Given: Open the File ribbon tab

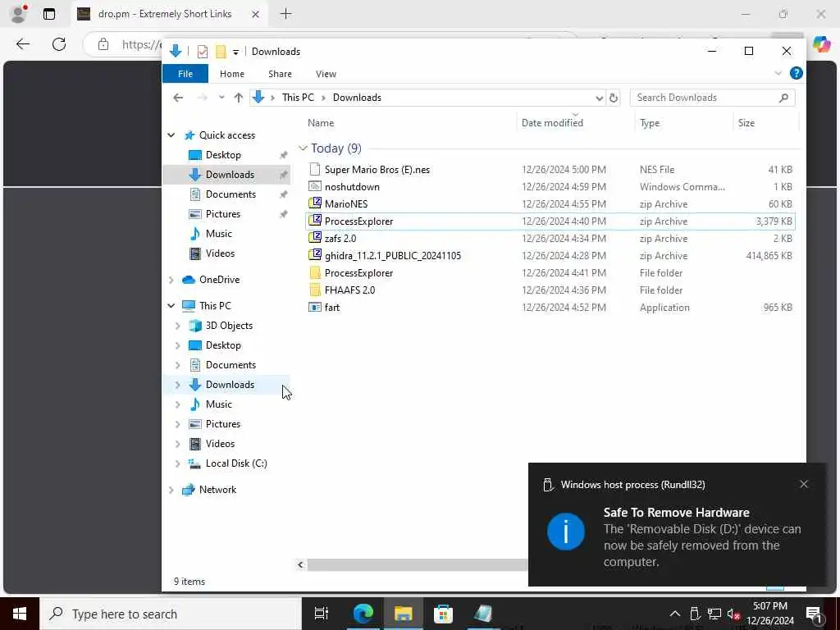Looking at the screenshot, I should click(x=185, y=74).
